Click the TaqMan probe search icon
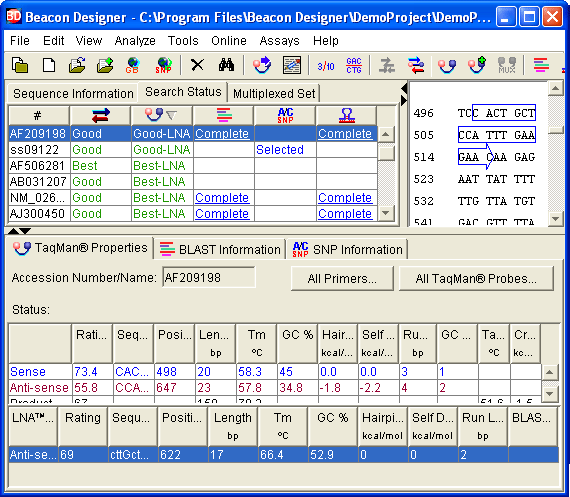This screenshot has height=497, width=570. click(447, 66)
